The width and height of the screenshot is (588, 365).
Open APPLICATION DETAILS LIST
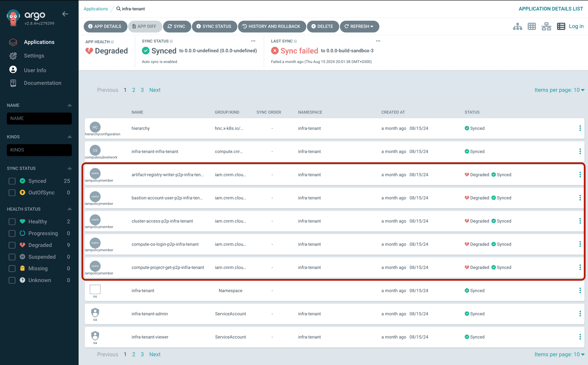[551, 9]
